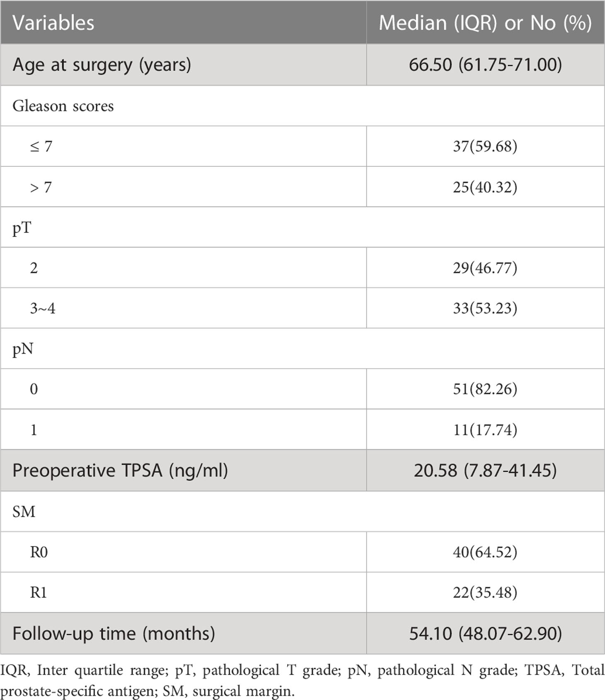Viewport: 605px width, 700px height.
Task: Click the Median (IQR) or No (%) header
Action: [x=486, y=22]
